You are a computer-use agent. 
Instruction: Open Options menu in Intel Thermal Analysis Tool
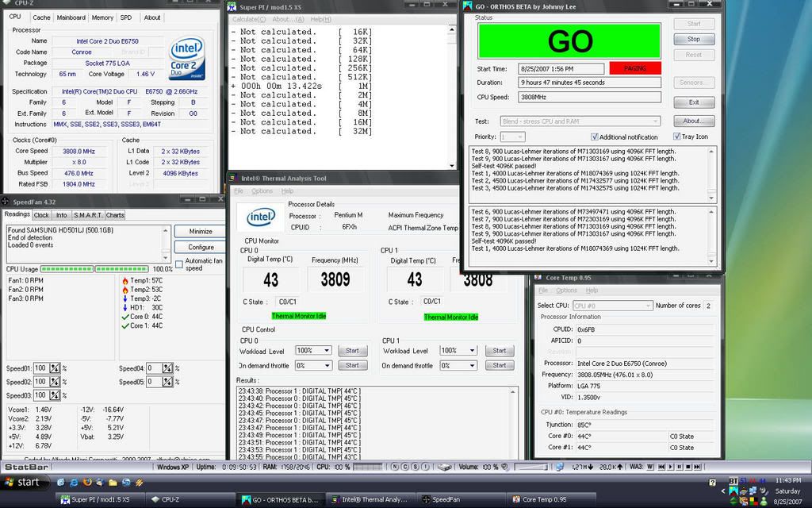point(262,191)
